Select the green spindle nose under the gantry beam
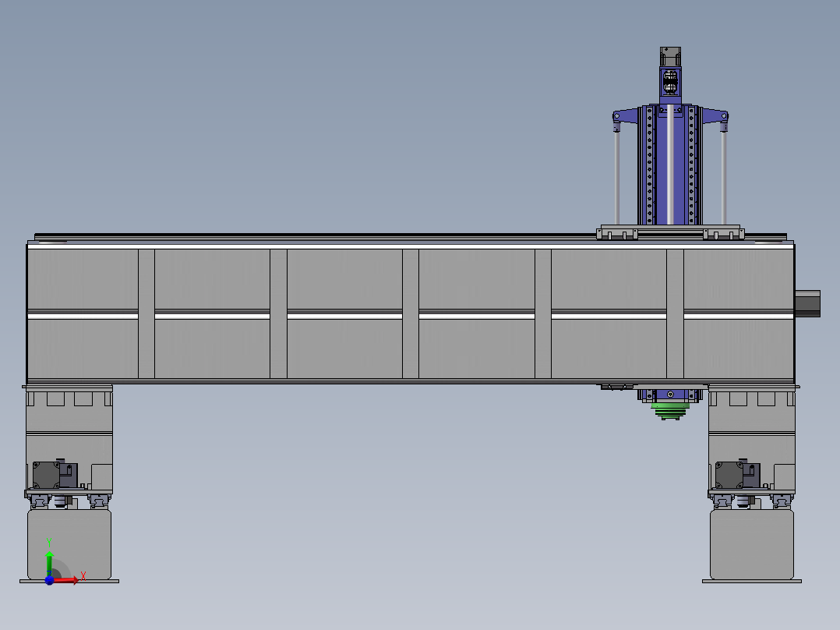 click(669, 411)
